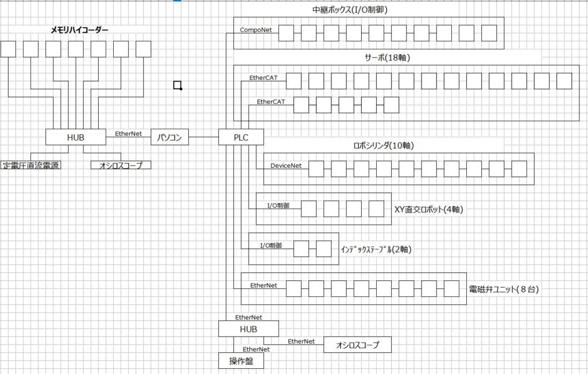
Task: Select the PLC box
Action: pos(241,137)
